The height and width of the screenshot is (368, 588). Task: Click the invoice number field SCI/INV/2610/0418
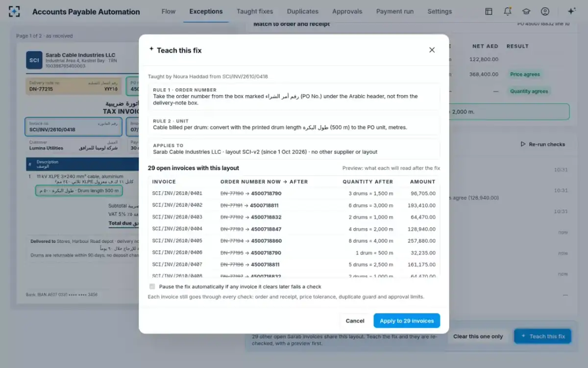tap(73, 127)
